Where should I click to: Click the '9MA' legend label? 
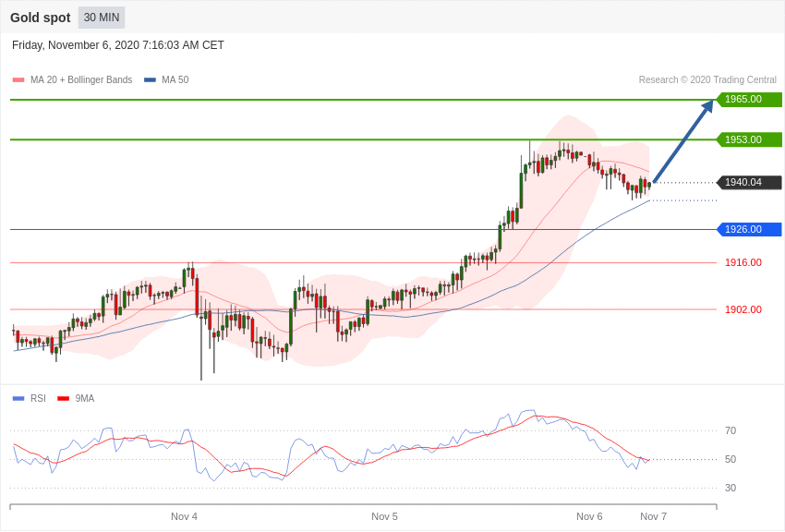tap(85, 398)
